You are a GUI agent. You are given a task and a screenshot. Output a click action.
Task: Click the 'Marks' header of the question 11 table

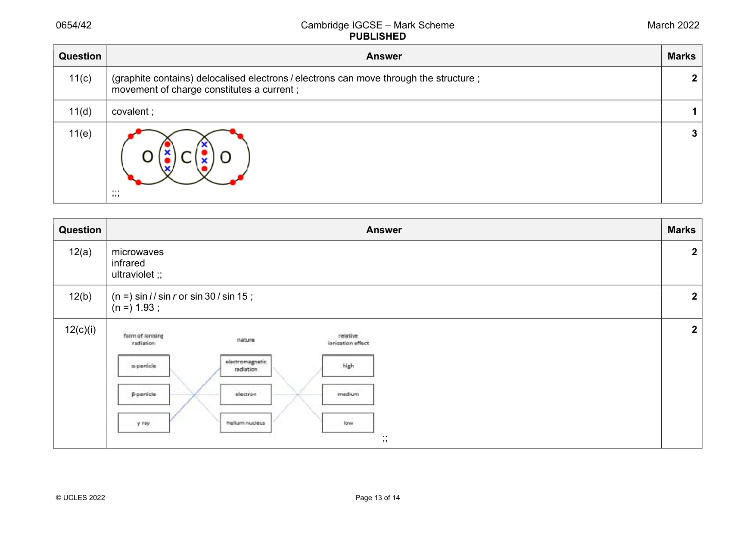pyautogui.click(x=681, y=56)
